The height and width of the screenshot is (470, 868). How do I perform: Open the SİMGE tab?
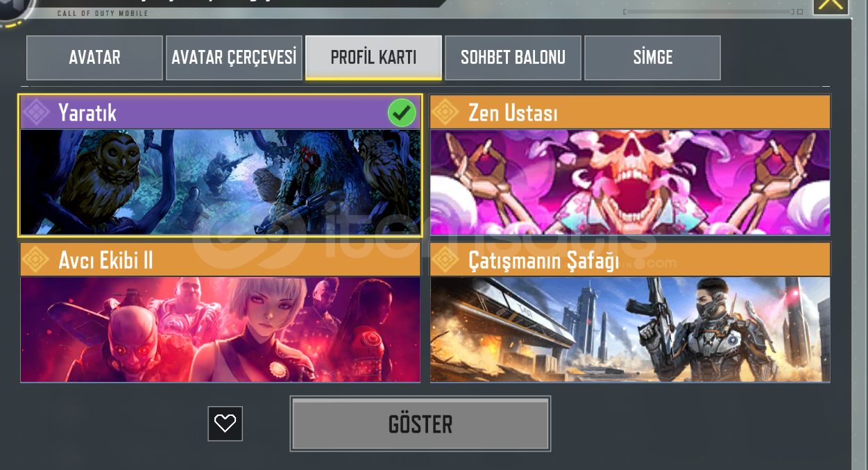(x=652, y=58)
